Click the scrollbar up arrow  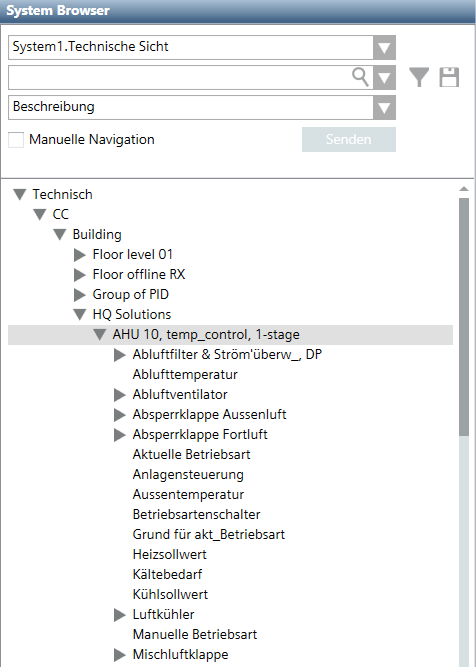pyautogui.click(x=464, y=188)
